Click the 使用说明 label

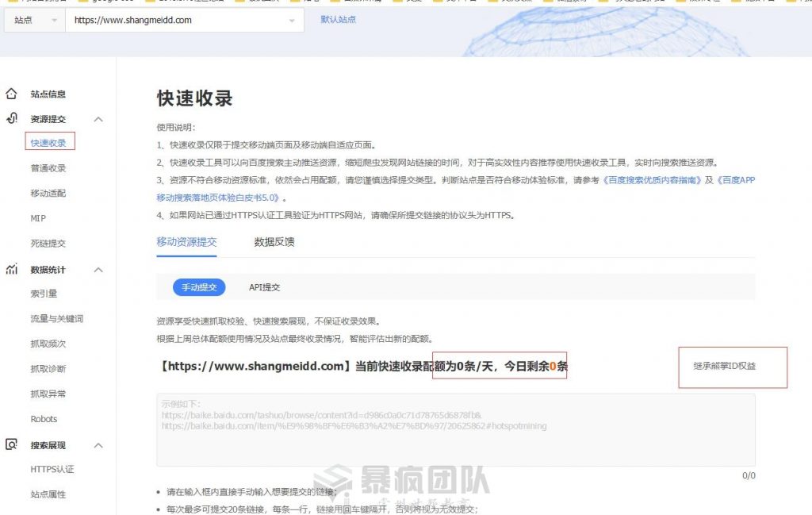(176, 128)
